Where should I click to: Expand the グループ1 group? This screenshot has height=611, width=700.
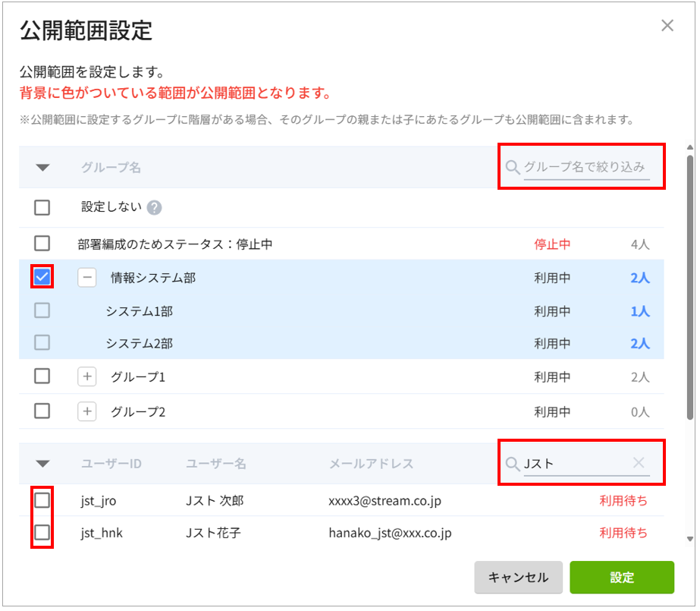(x=87, y=376)
